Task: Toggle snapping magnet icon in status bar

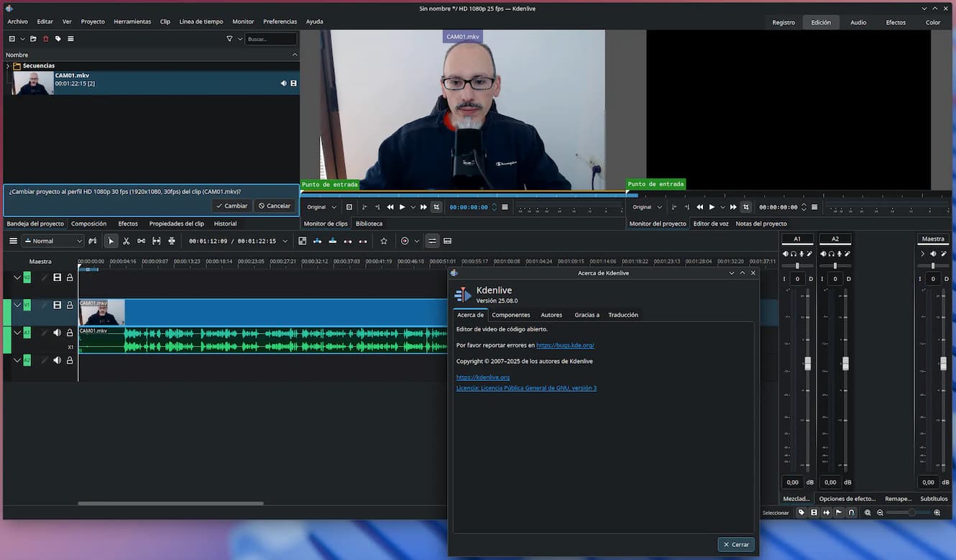Action: click(x=851, y=513)
